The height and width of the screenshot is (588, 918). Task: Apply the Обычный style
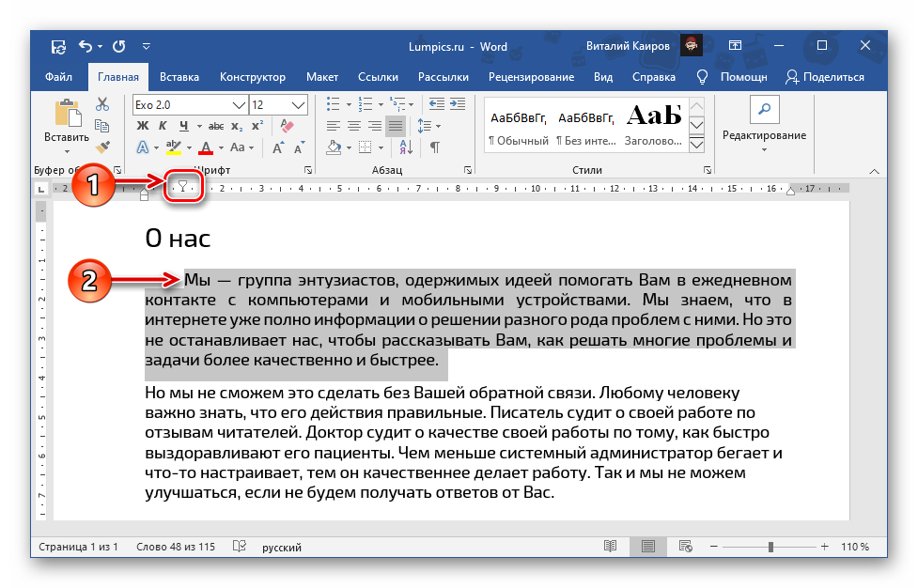(518, 126)
